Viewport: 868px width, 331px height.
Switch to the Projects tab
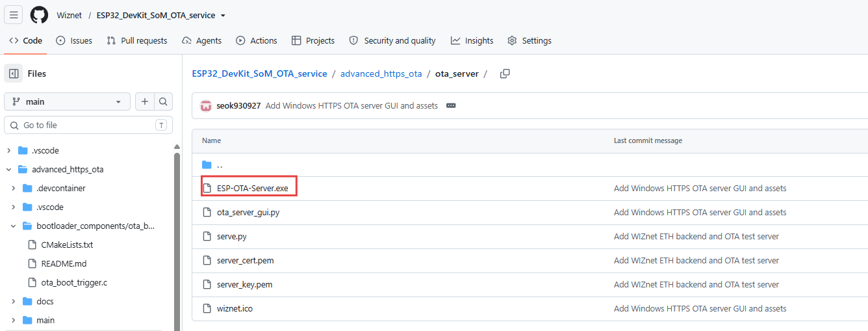click(x=313, y=40)
